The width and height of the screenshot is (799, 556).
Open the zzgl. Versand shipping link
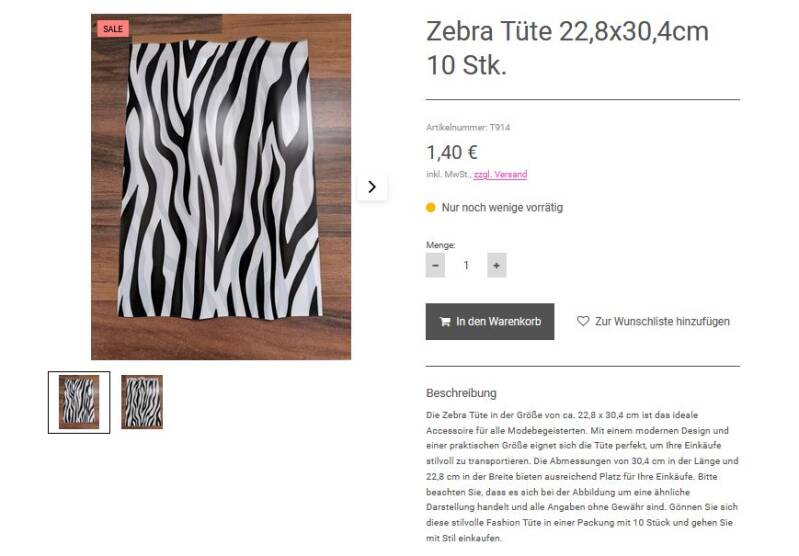pos(500,175)
